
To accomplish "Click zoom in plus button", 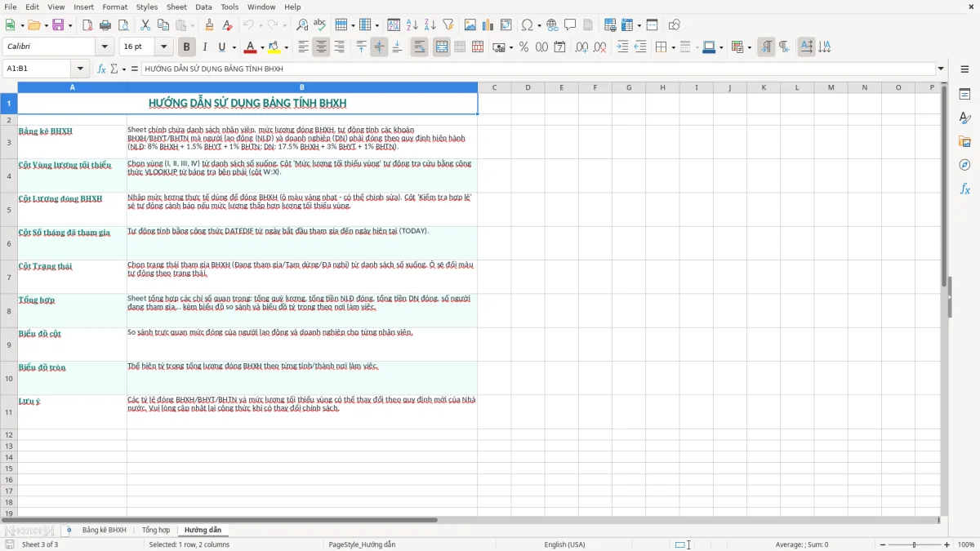I will [x=947, y=544].
